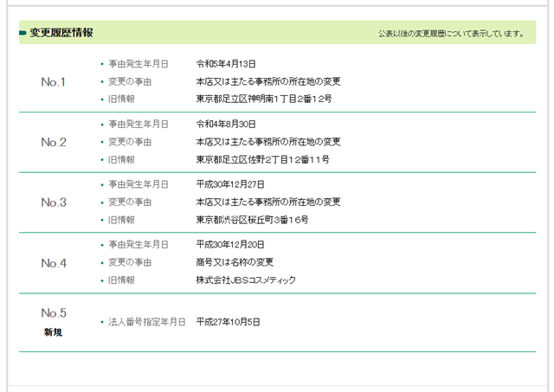Click the 法人番号指定年月日 field label
This screenshot has height=392, width=554.
click(x=147, y=322)
